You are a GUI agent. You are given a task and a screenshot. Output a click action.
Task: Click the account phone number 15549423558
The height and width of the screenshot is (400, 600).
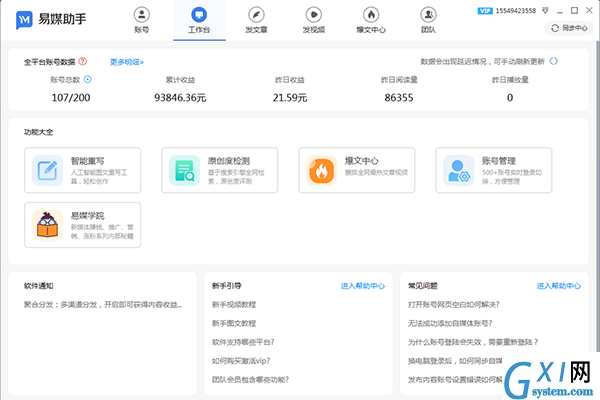pos(516,11)
